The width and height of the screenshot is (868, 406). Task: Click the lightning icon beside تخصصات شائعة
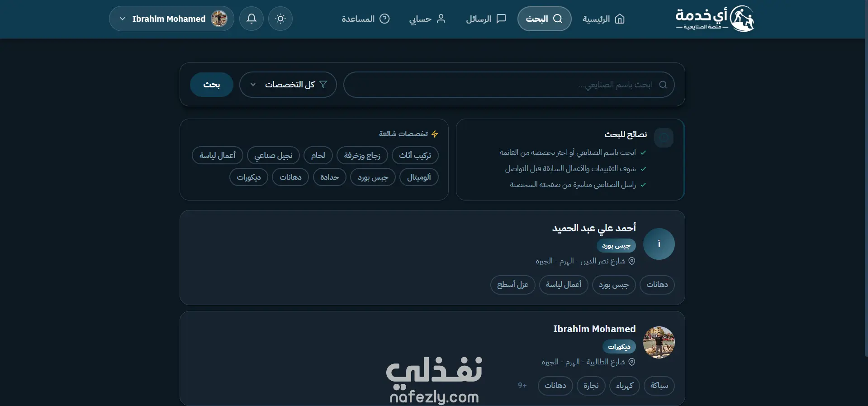(x=435, y=134)
